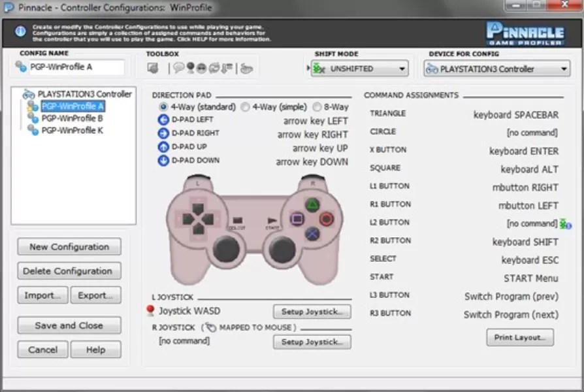This screenshot has width=584, height=392.
Task: Select the PLAYSTATION3 Controller tree node
Action: [84, 94]
